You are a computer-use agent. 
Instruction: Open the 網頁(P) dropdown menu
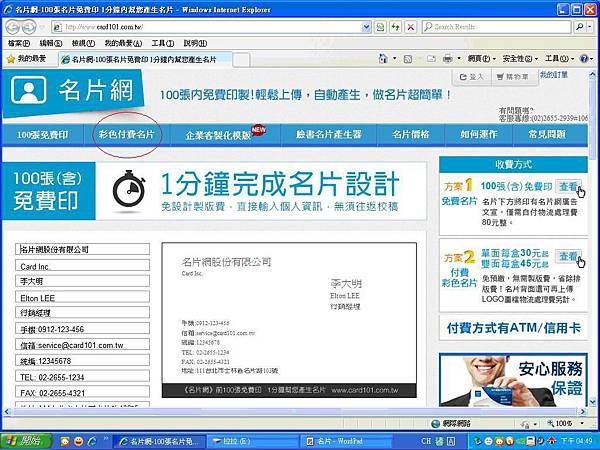pyautogui.click(x=481, y=59)
